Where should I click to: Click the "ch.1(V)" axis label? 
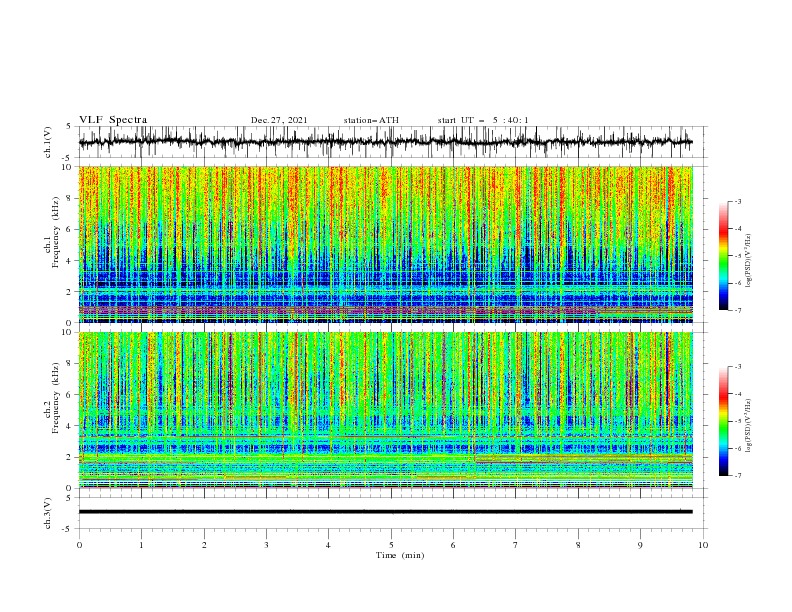[47, 142]
